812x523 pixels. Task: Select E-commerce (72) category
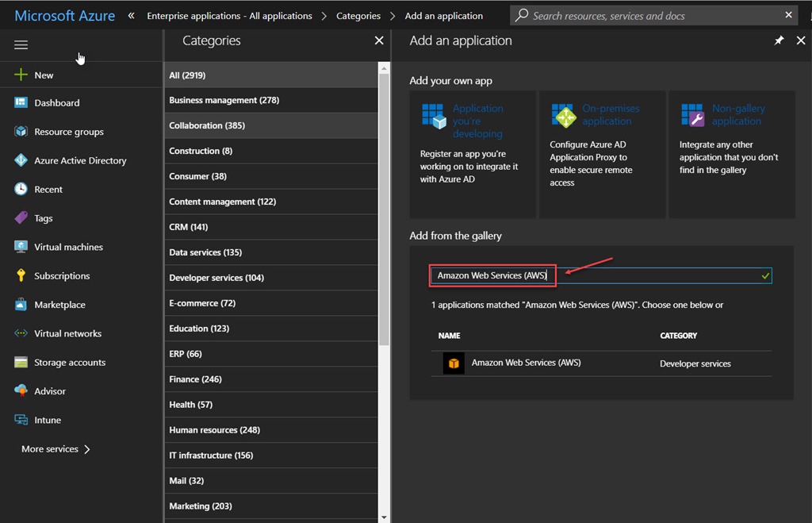(x=271, y=303)
